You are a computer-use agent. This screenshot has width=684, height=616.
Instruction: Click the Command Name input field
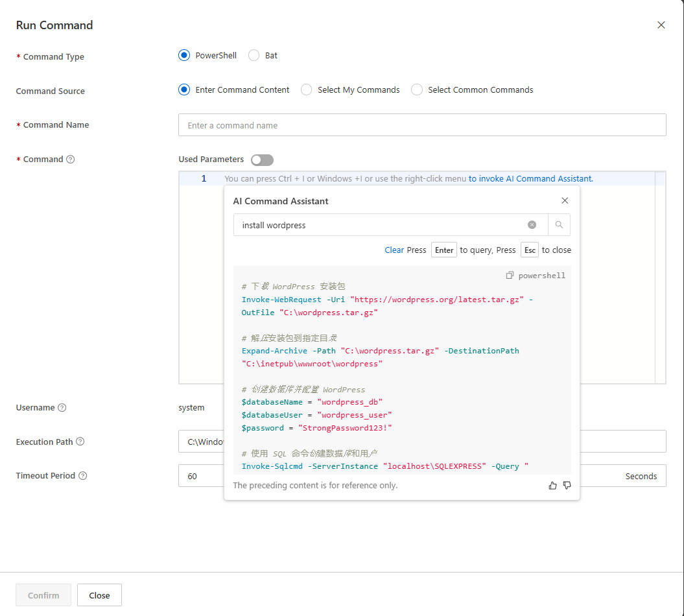pyautogui.click(x=422, y=125)
